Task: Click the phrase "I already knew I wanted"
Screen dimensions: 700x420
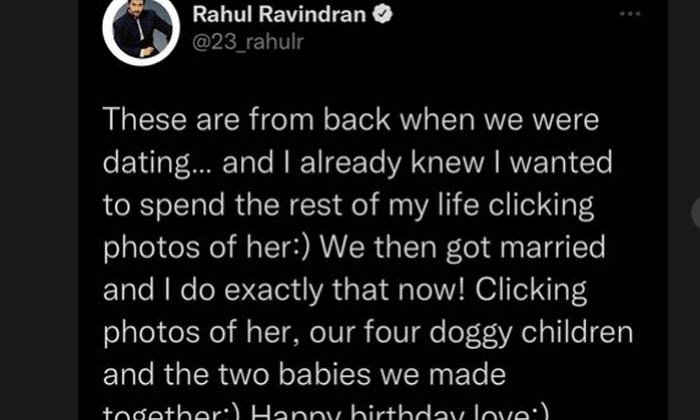Action: coord(445,163)
